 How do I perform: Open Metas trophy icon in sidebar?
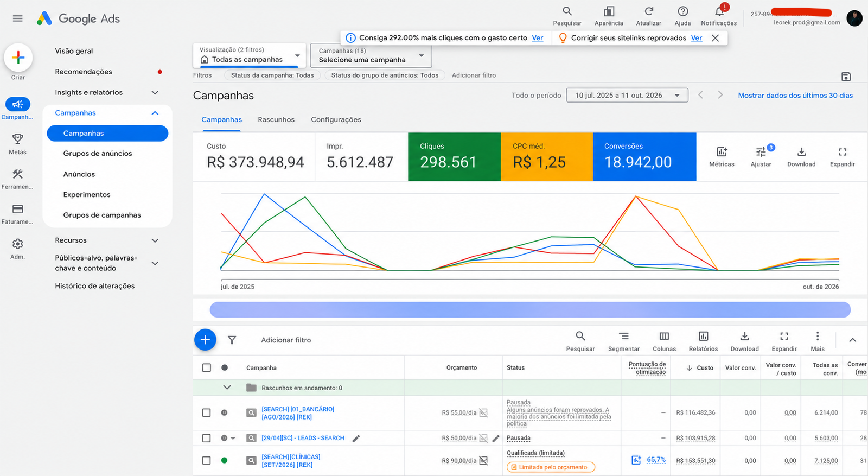click(17, 139)
